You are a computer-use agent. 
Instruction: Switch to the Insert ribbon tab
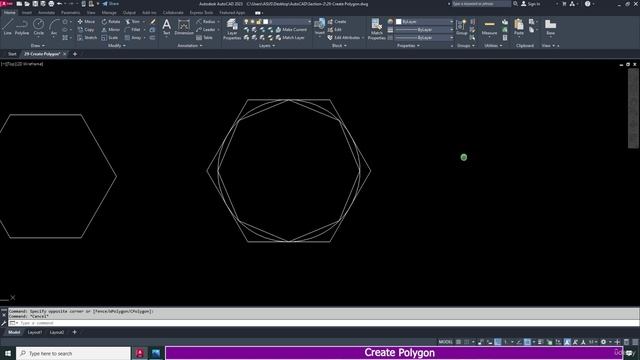tap(27, 13)
